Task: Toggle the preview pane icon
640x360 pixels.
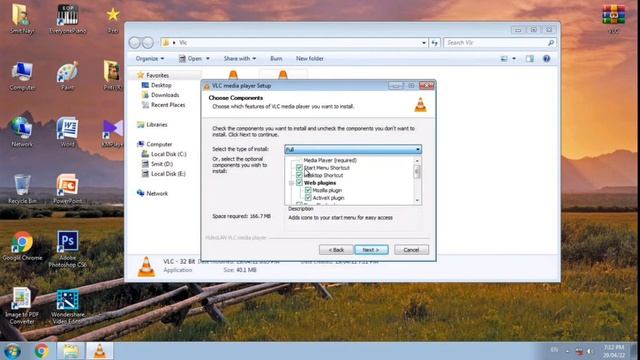Action: point(530,59)
